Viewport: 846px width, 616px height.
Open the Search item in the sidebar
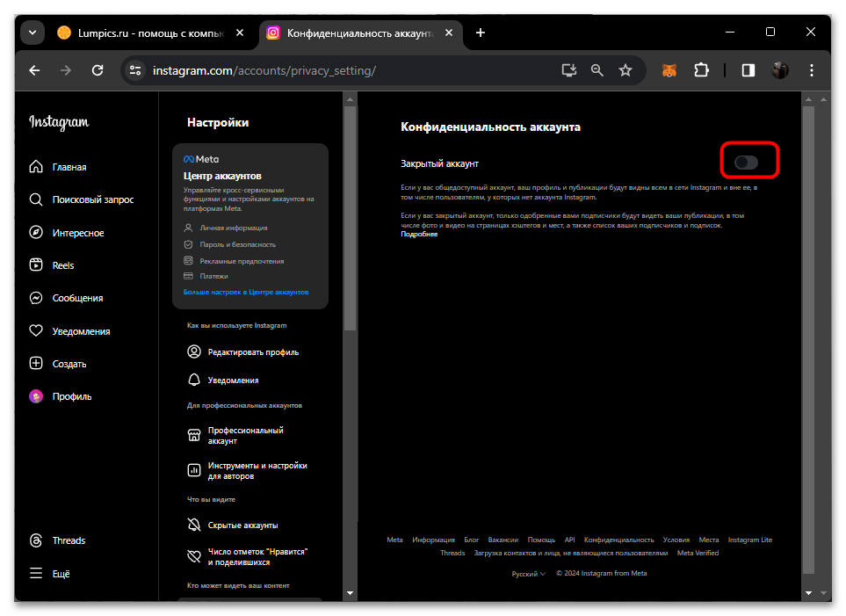coord(82,199)
